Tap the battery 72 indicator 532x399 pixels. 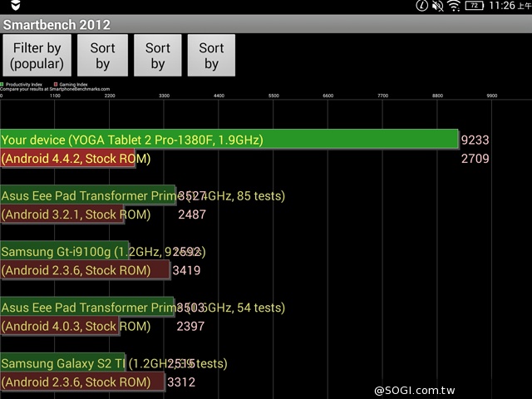click(475, 6)
